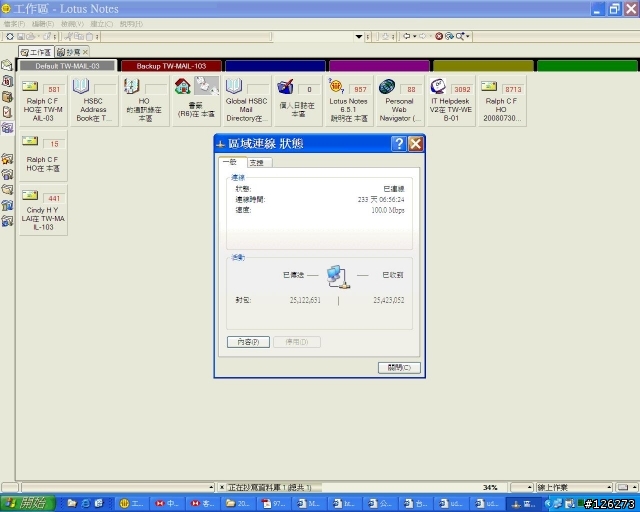This screenshot has width=640, height=512.
Task: Select the olive workspace page tab
Action: [x=483, y=66]
